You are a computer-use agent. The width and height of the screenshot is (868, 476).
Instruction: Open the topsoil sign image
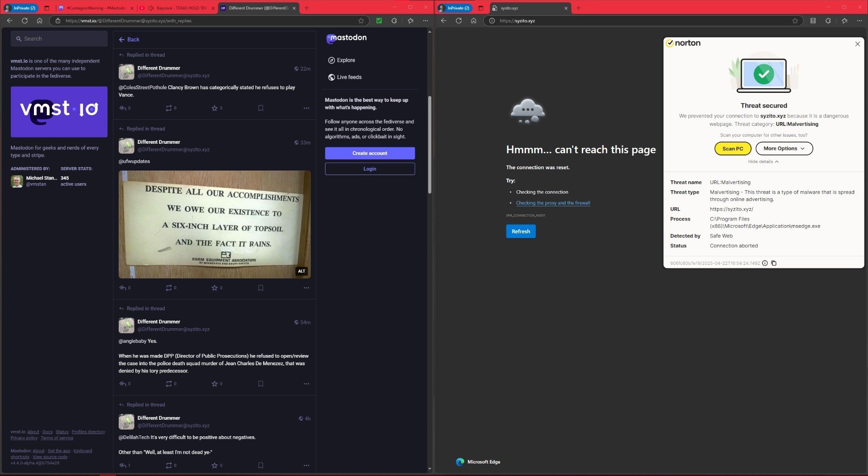click(214, 225)
